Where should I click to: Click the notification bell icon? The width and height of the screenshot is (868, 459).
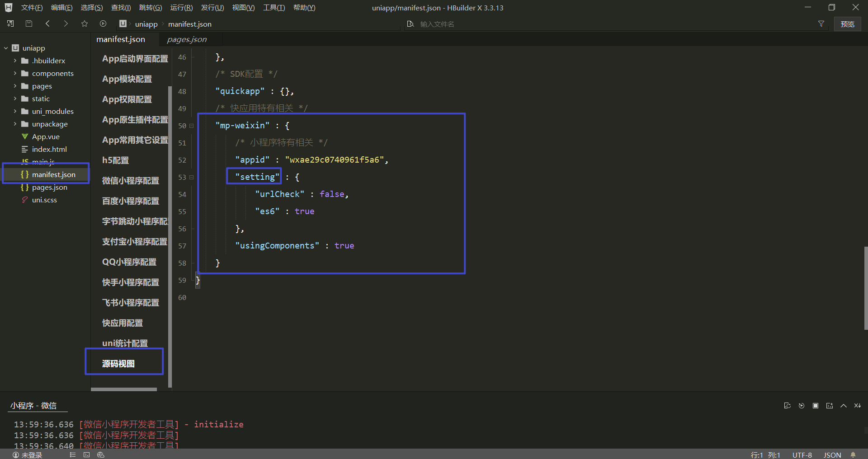point(853,455)
